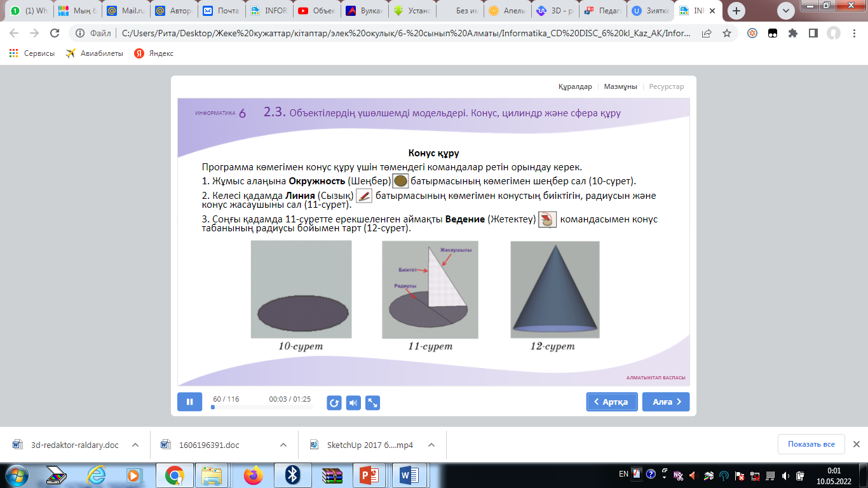Viewport: 868px width, 488px height.
Task: Open the tab search dropdown
Action: pos(787,10)
